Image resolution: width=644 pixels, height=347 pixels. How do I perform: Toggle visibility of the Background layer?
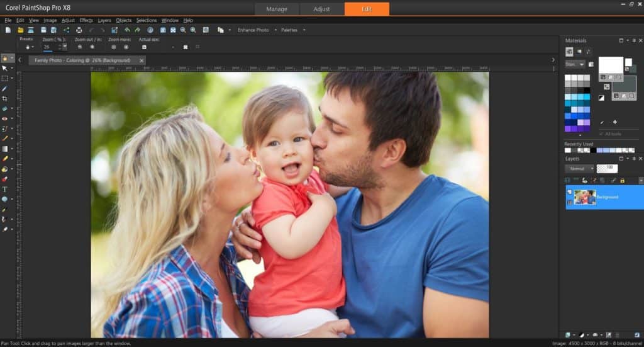[570, 192]
